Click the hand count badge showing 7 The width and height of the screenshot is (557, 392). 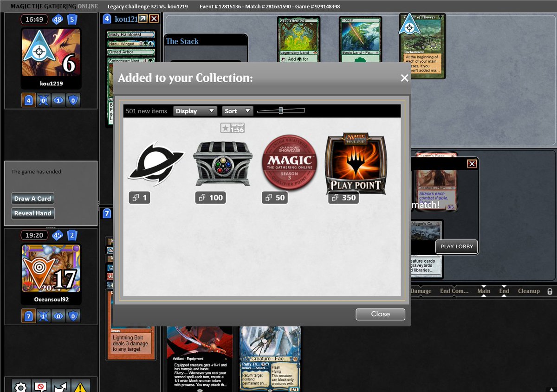pyautogui.click(x=107, y=213)
